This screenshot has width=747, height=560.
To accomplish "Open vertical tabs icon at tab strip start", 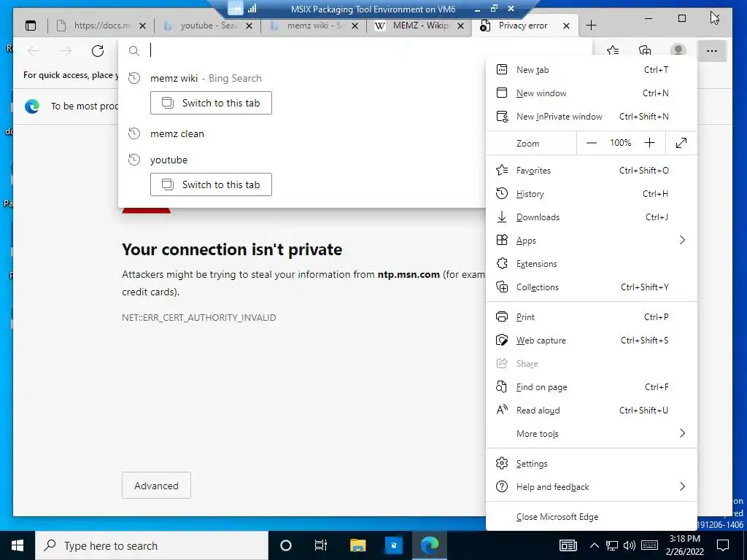I will point(31,26).
